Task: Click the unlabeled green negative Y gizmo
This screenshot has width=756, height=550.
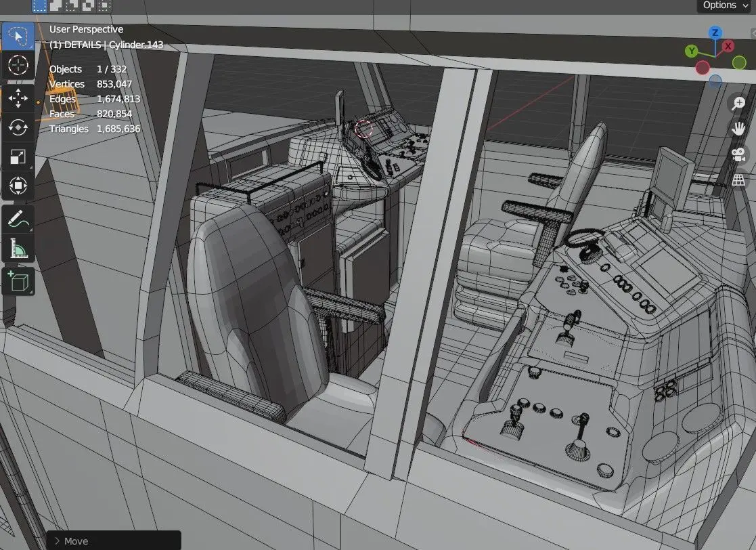Action: (x=739, y=63)
